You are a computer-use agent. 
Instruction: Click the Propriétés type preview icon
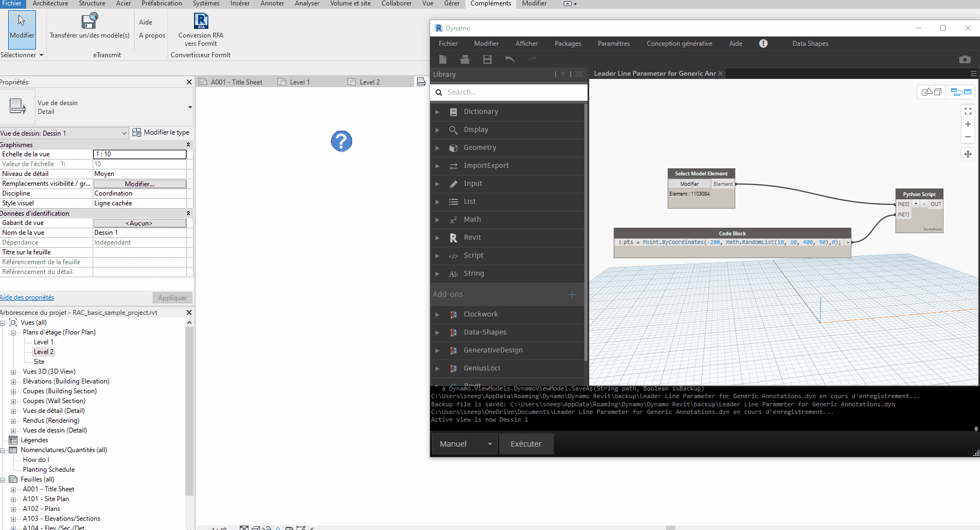[17, 106]
